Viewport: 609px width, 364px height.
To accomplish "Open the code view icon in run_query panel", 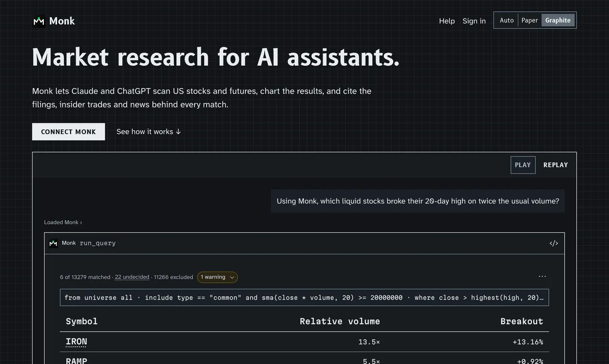I will pos(554,243).
